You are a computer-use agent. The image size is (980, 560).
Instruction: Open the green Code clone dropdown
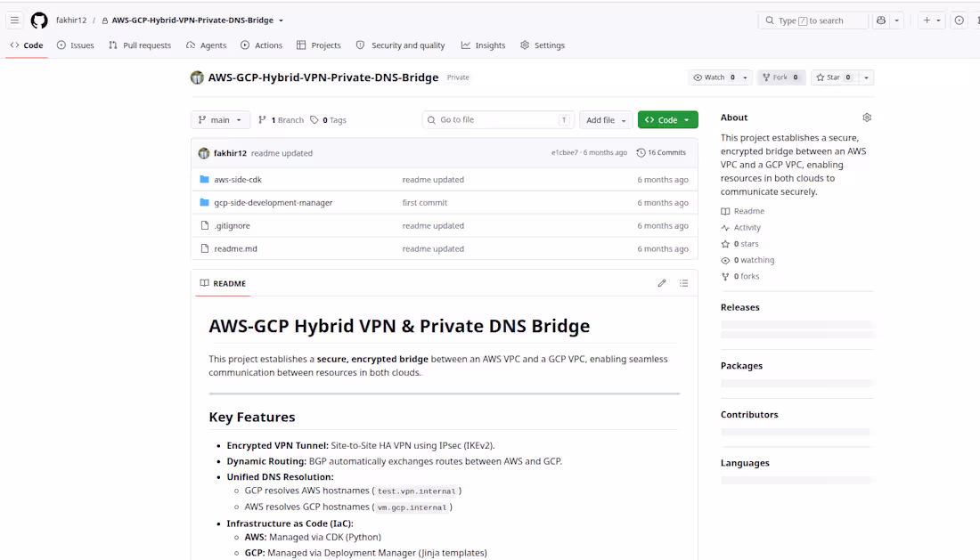click(x=667, y=120)
